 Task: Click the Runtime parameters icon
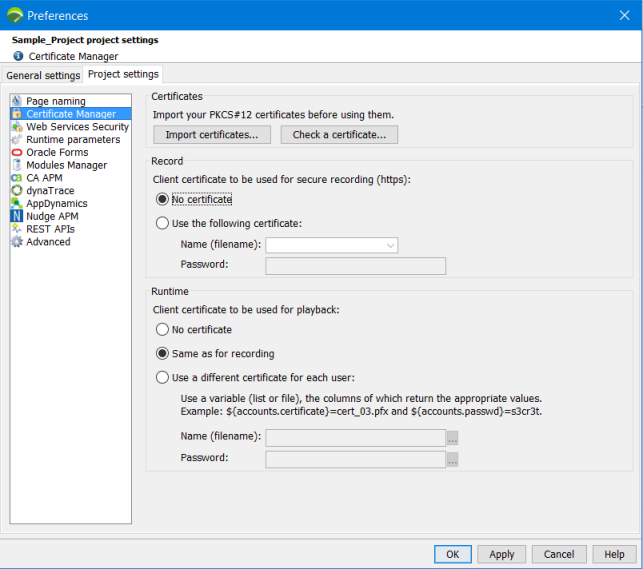(x=17, y=140)
